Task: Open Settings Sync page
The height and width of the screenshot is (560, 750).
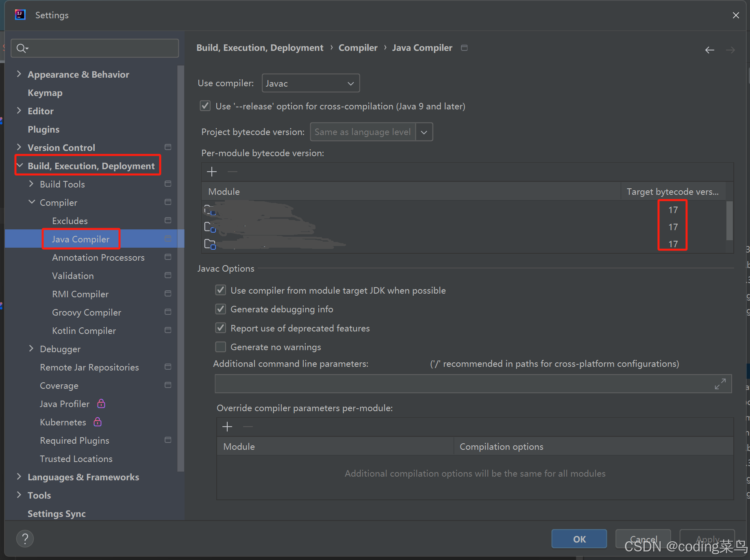Action: 57,514
